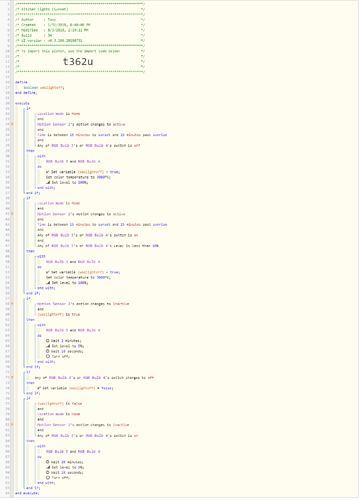The height and width of the screenshot is (500, 361).
Task: Click the 'end if;' statement on line 37
Action: (33, 193)
